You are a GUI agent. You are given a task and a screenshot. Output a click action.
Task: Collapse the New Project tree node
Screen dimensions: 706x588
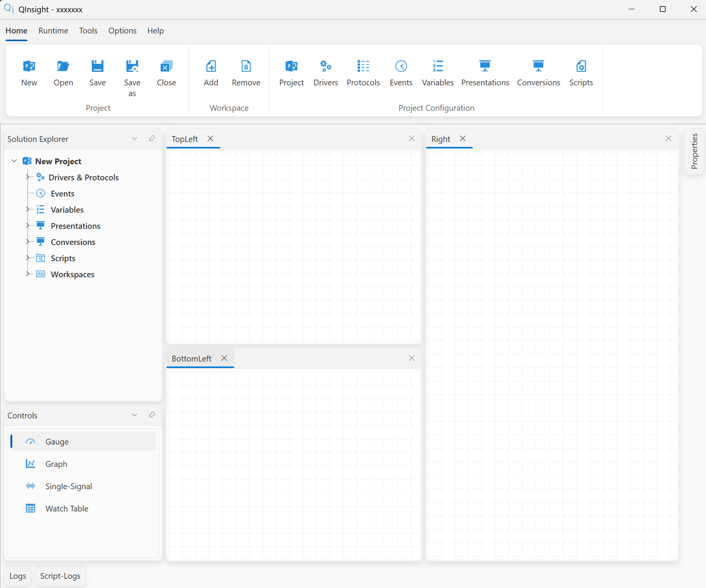click(x=14, y=161)
